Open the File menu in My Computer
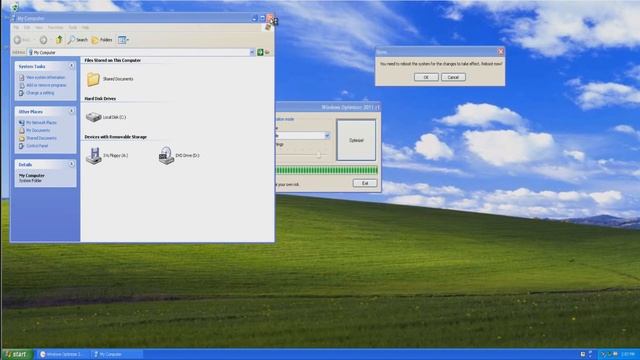 [16, 27]
